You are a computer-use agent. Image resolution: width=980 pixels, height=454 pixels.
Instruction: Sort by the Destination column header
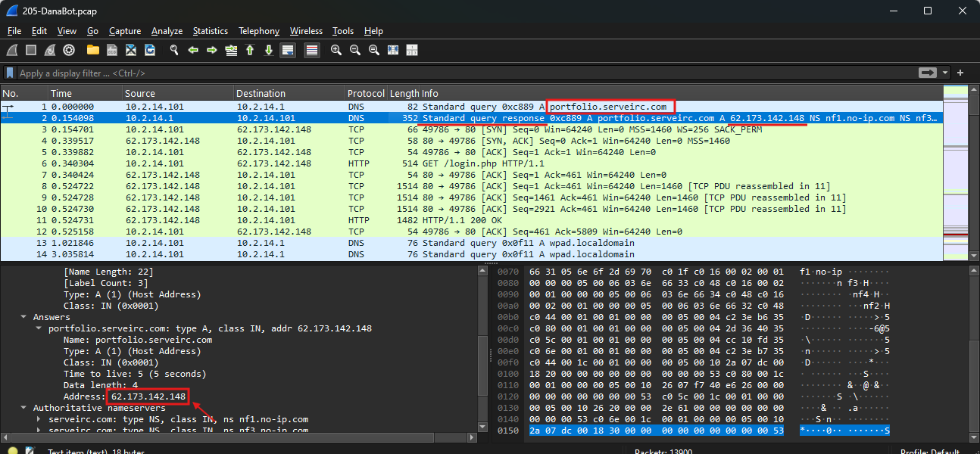point(289,93)
